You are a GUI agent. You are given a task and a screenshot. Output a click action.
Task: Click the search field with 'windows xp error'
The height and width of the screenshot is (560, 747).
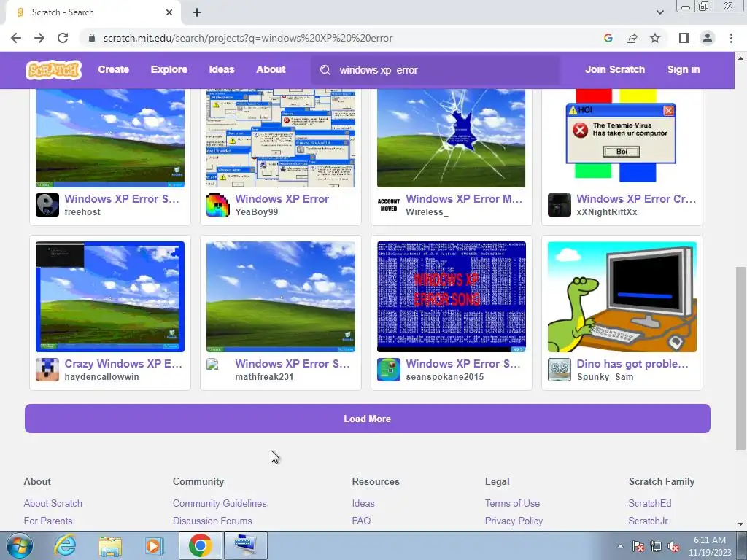[436, 70]
